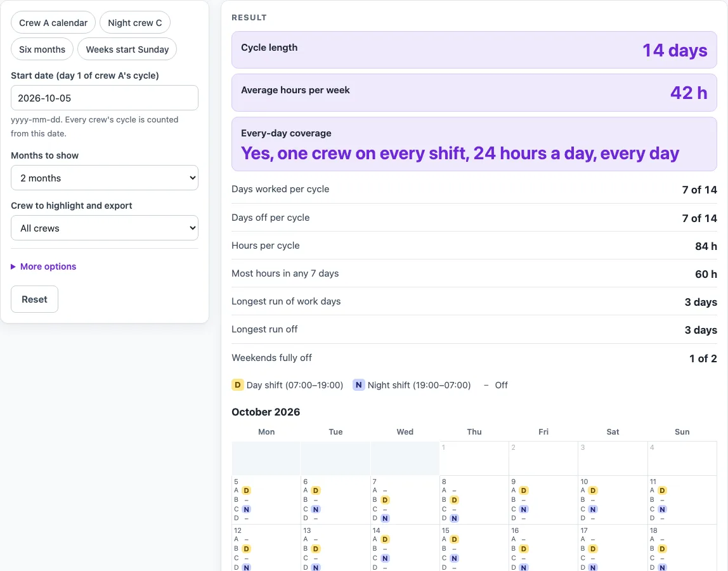Click the Days off per cycle value
The image size is (728, 571).
(699, 218)
